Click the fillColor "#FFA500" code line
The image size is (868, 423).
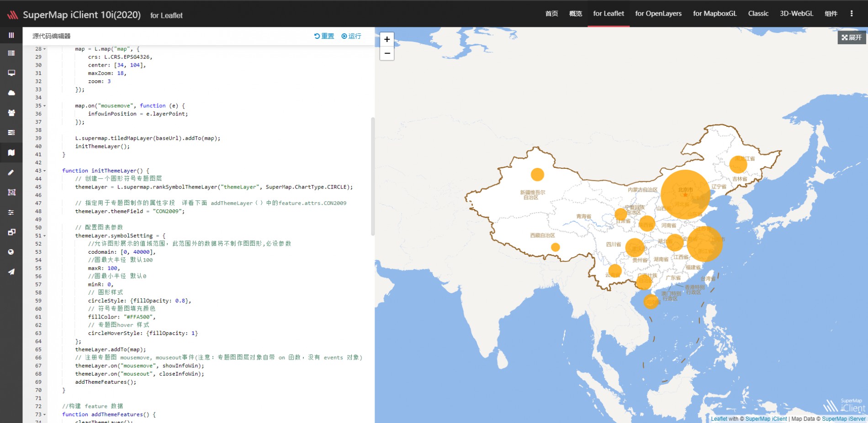click(122, 317)
